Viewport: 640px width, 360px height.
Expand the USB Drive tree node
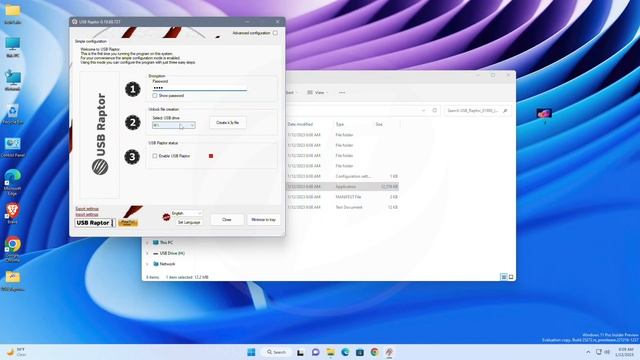[147, 253]
